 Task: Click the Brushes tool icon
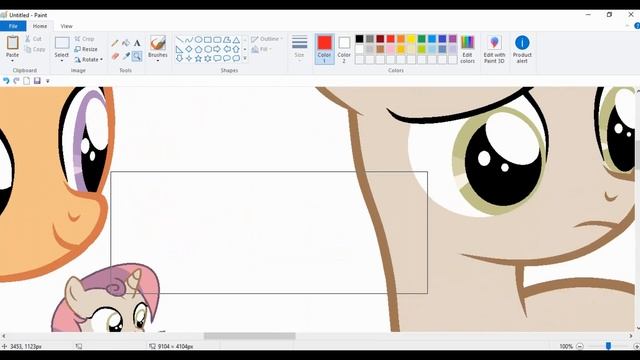[x=158, y=43]
